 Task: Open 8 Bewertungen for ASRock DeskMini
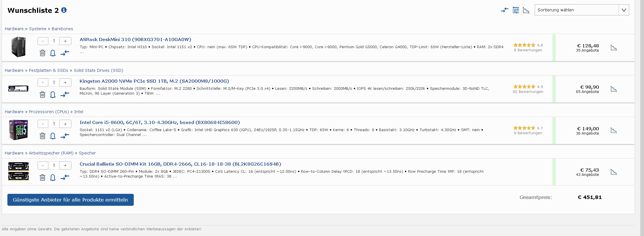click(528, 50)
